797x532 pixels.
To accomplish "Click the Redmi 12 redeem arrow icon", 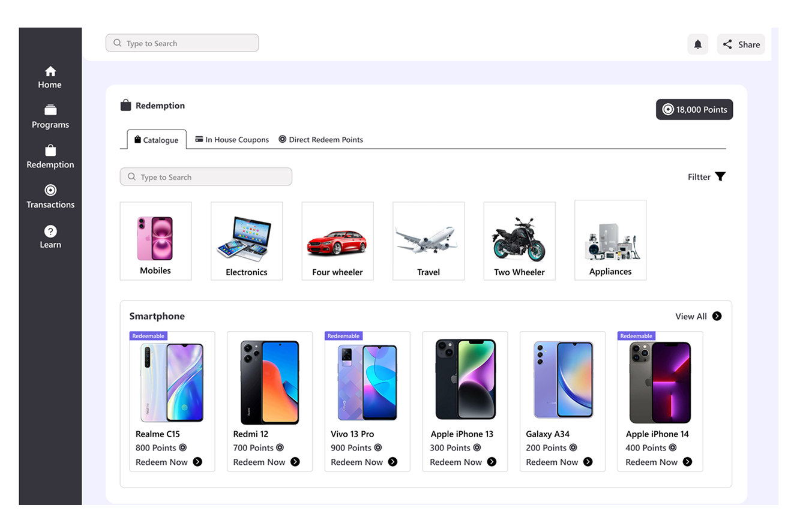I will tap(295, 462).
